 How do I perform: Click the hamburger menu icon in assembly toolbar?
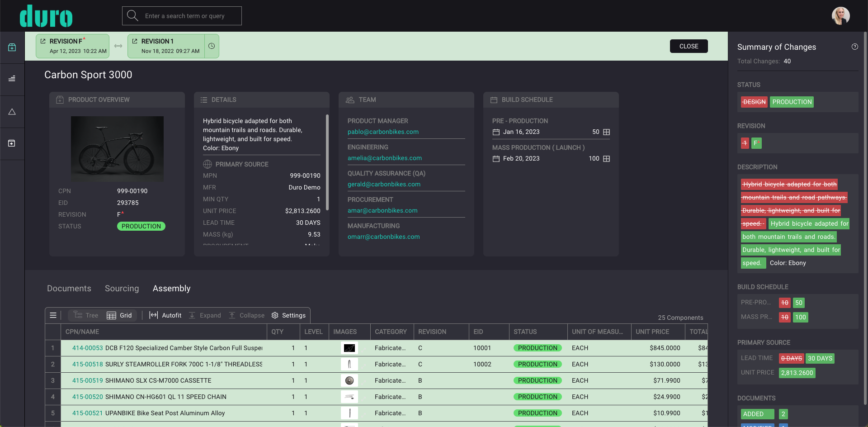point(53,315)
